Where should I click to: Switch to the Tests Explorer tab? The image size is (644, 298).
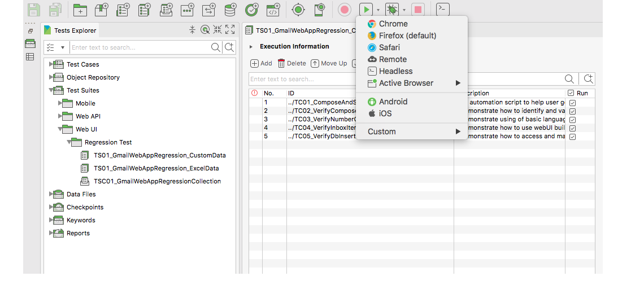click(70, 30)
